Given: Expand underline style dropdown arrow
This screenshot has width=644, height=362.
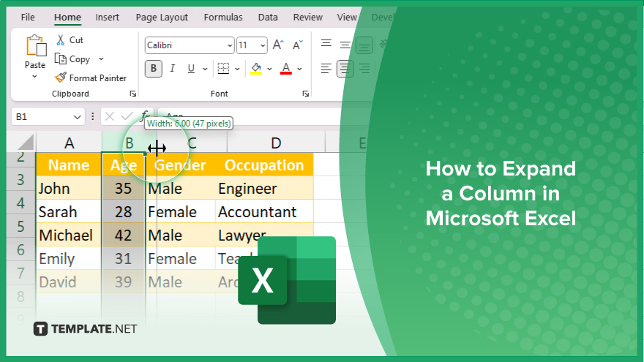Looking at the screenshot, I should tap(205, 69).
